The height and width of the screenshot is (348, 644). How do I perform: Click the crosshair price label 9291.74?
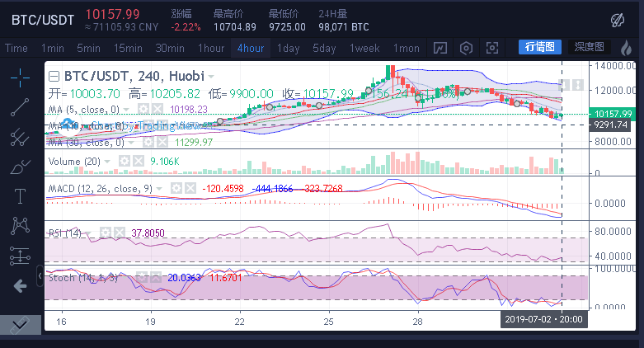click(610, 125)
